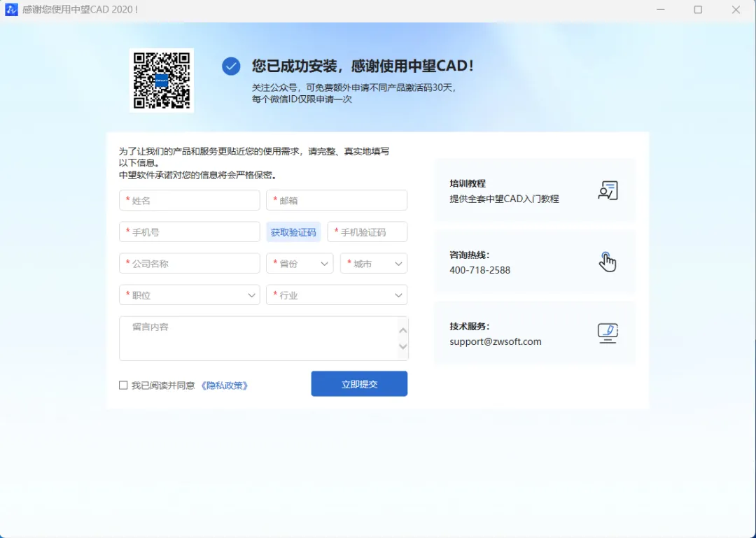This screenshot has width=756, height=538.
Task: Click the 提供全套中望CAD入门教程 text
Action: tap(504, 199)
